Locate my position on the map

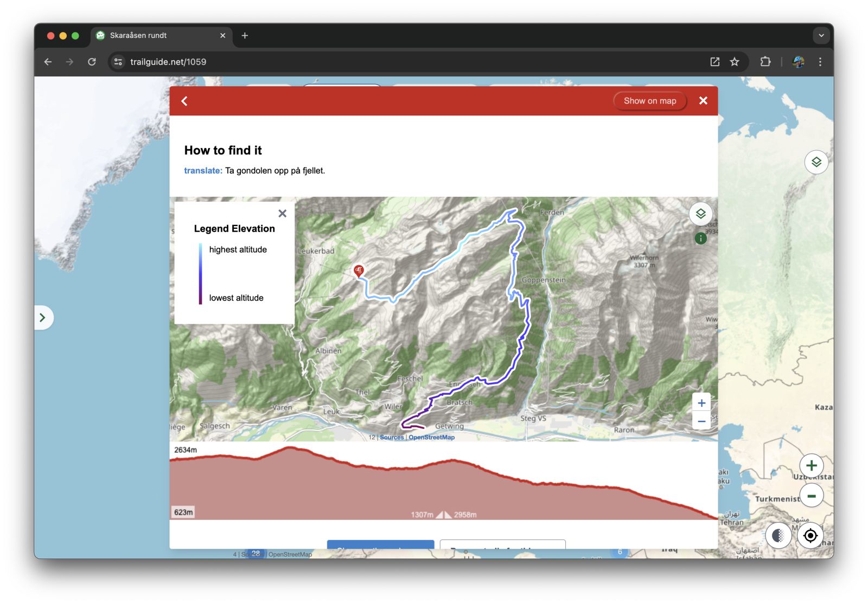(810, 536)
